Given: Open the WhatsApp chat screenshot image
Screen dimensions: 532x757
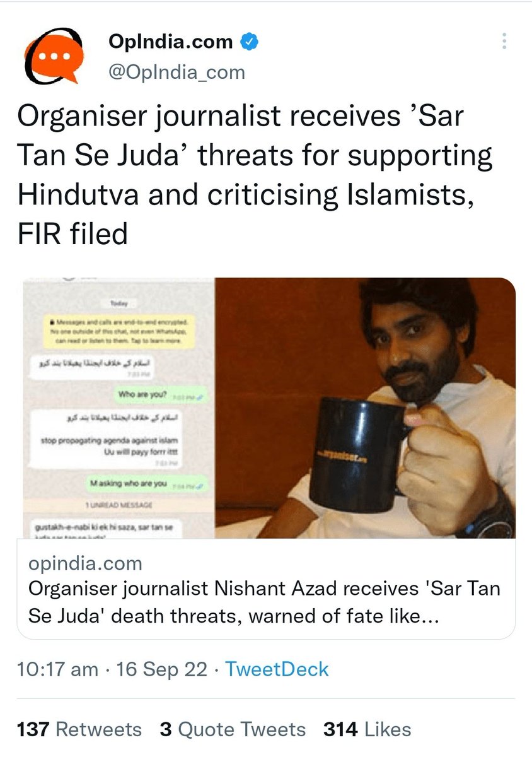Looking at the screenshot, I should 116,408.
